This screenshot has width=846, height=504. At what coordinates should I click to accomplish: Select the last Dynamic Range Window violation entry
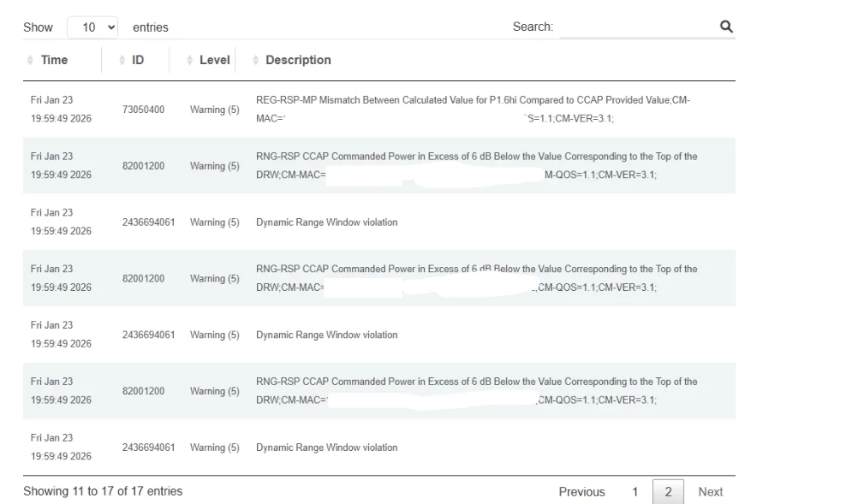pyautogui.click(x=326, y=448)
